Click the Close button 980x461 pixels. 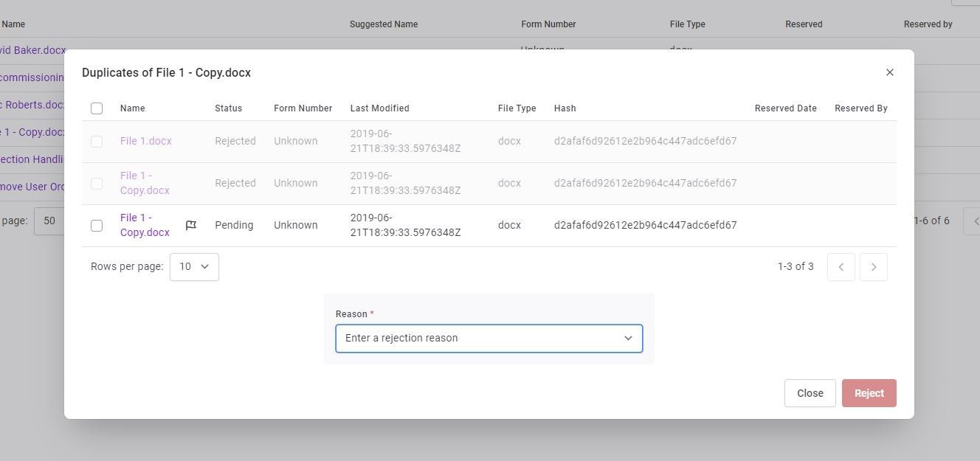tap(810, 394)
